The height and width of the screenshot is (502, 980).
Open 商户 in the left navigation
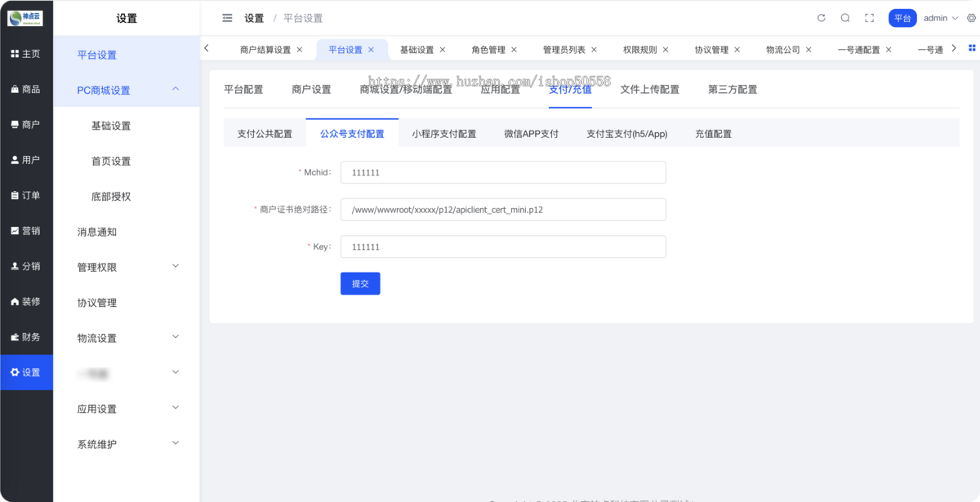26,124
